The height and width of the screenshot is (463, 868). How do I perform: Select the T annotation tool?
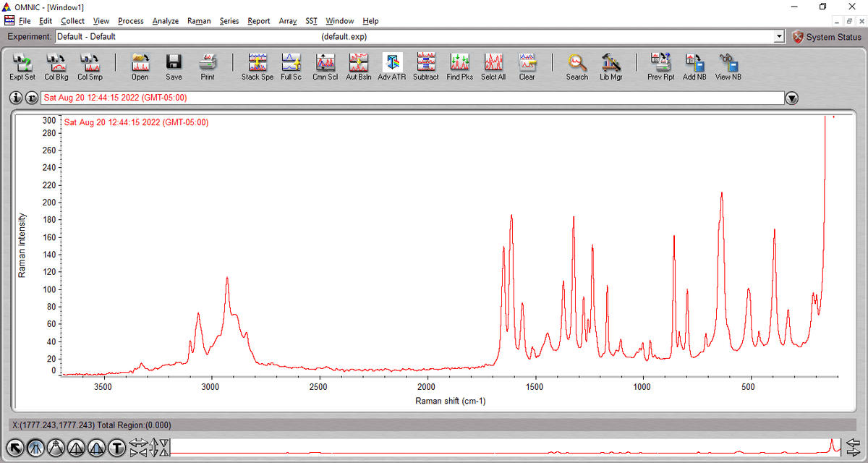116,449
